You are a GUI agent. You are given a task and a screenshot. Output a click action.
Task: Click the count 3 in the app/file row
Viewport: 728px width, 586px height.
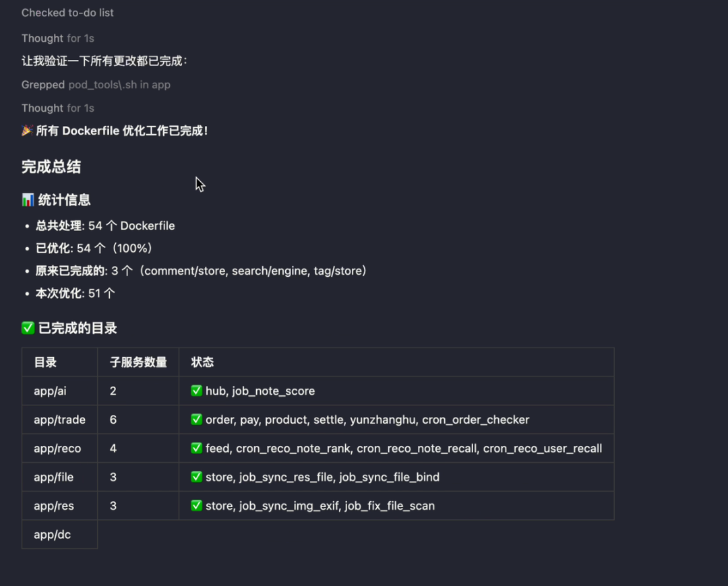pyautogui.click(x=113, y=478)
